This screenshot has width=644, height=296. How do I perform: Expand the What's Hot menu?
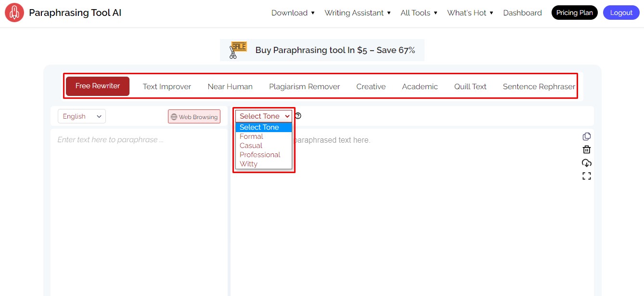[470, 13]
